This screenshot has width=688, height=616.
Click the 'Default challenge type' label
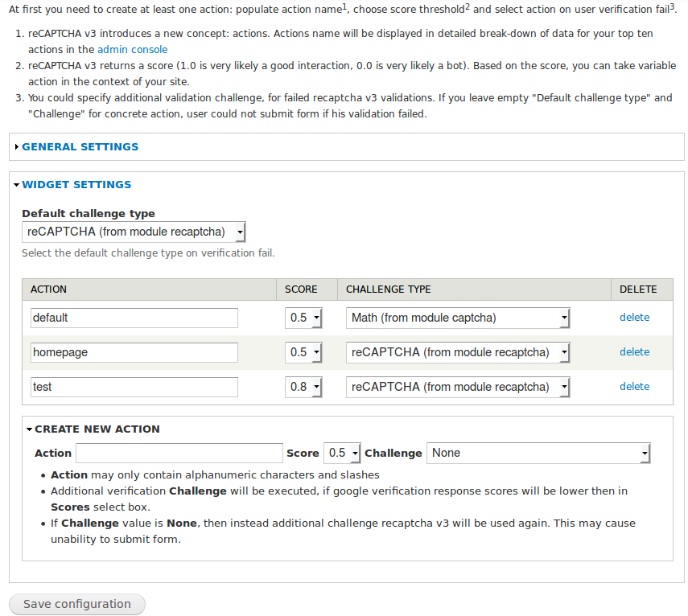[89, 214]
